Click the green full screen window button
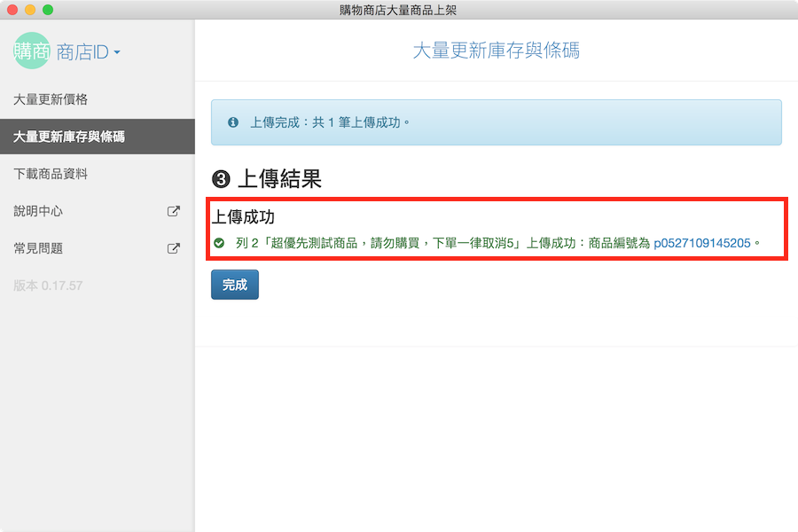This screenshot has width=798, height=532. pyautogui.click(x=48, y=10)
